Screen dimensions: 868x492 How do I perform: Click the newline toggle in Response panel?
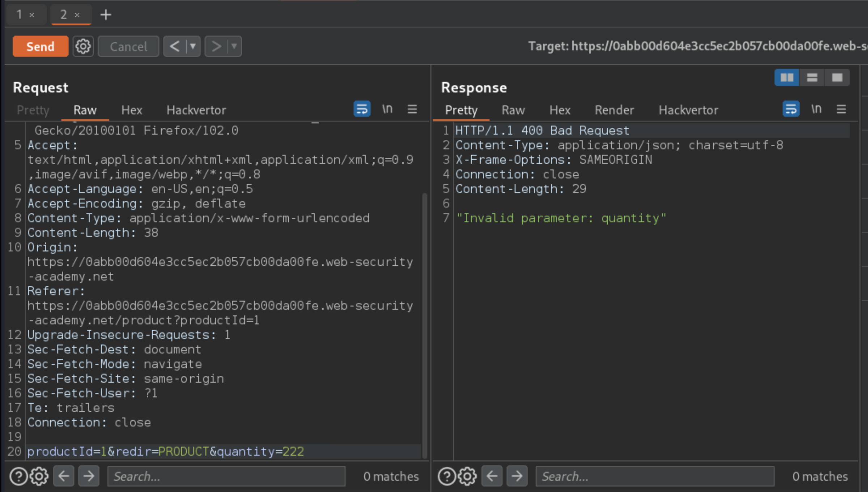(816, 109)
